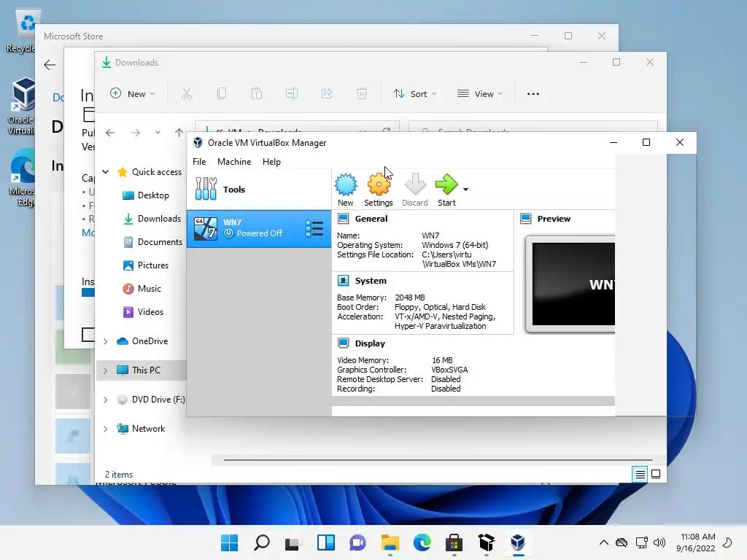Open Oracle VirtualBox desktop shortcut

[x=20, y=106]
